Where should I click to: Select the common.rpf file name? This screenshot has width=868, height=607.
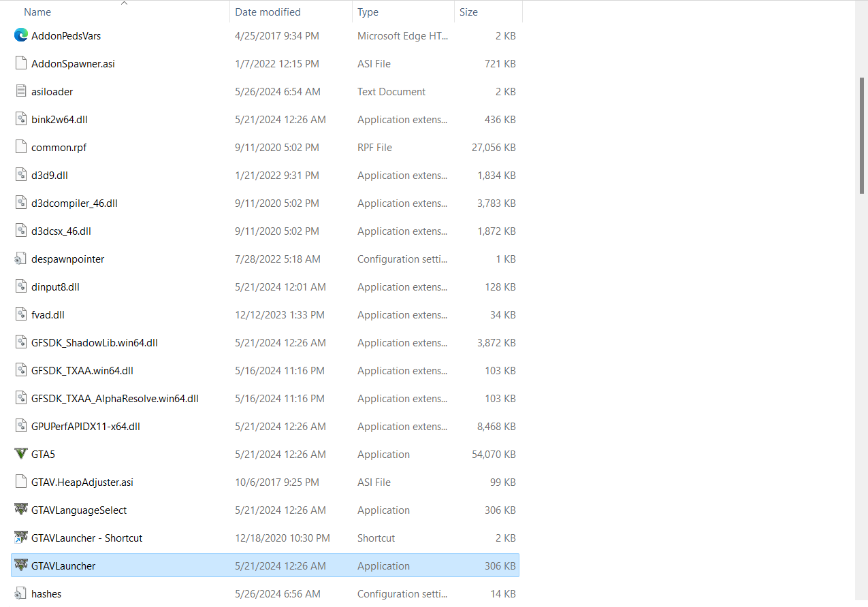[x=59, y=147]
